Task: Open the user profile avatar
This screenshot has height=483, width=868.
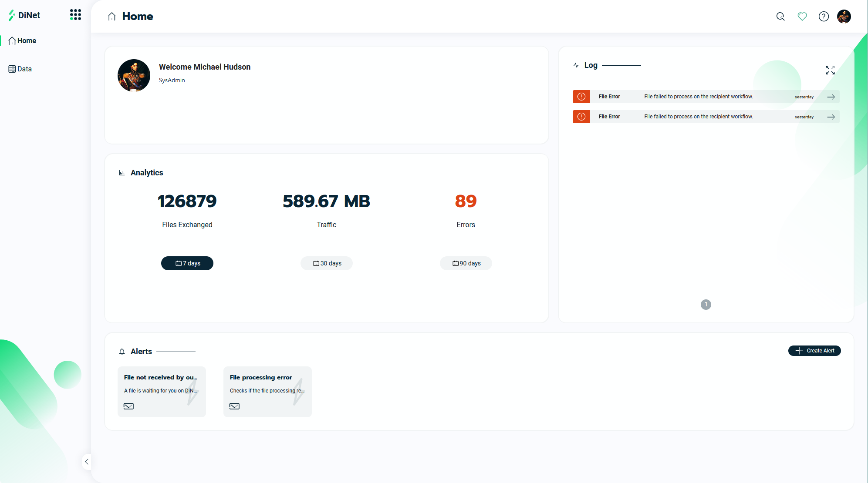Action: click(x=844, y=16)
